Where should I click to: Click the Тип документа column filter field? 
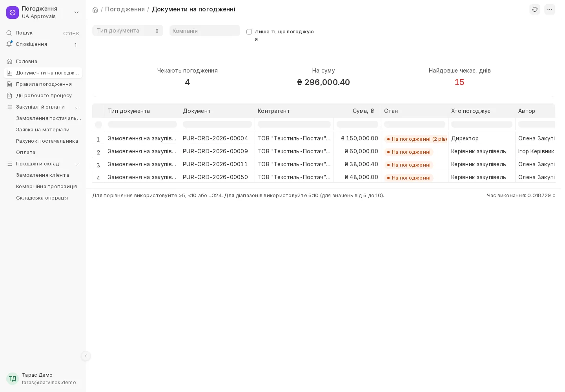tap(142, 124)
